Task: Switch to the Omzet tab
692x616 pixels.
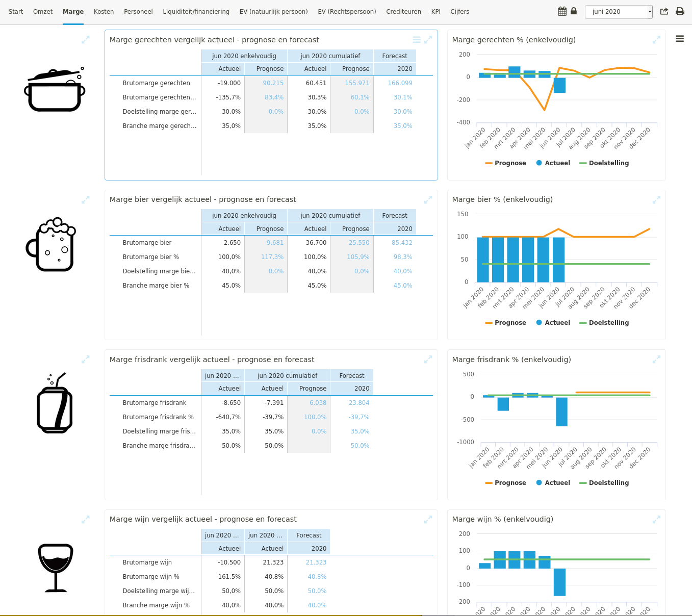Action: click(43, 12)
